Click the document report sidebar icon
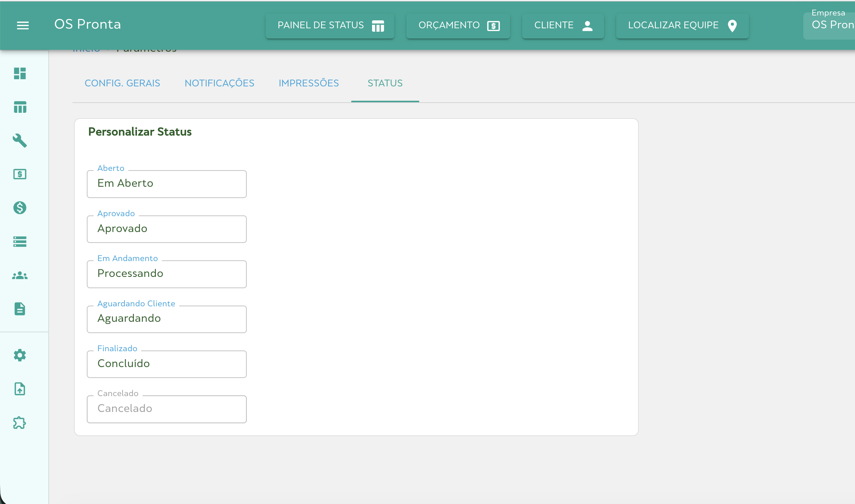This screenshot has height=504, width=855. [x=20, y=309]
